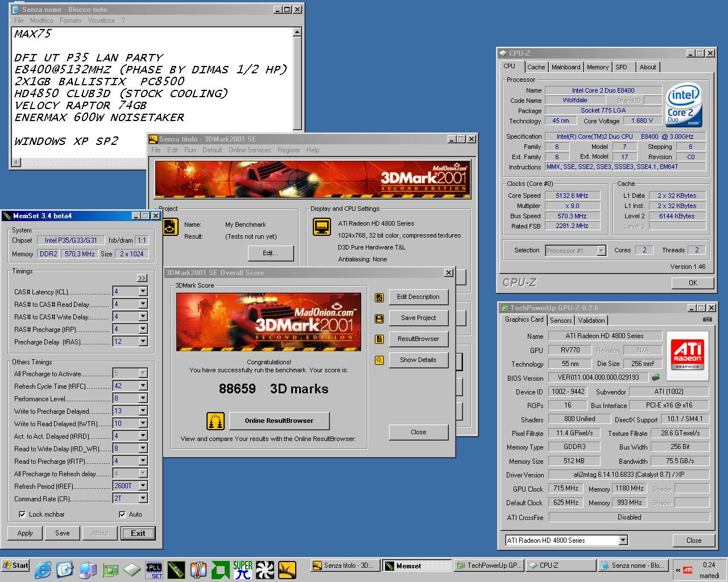Click Show Details button
The height and width of the screenshot is (582, 728).
418,360
